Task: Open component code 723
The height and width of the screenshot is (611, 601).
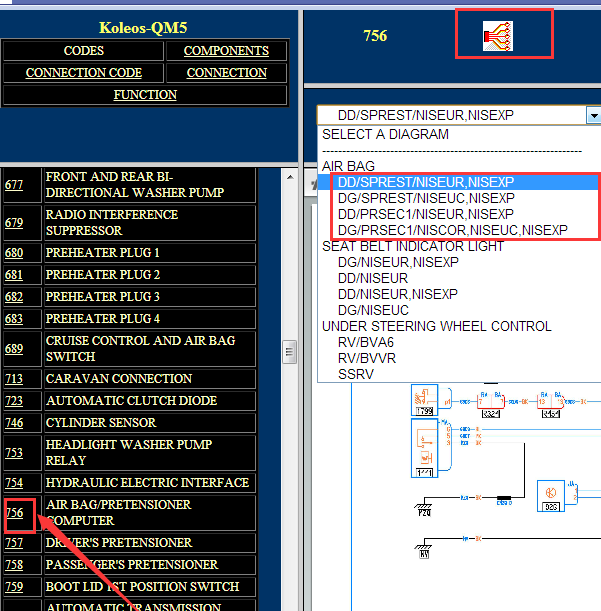Action: [x=14, y=401]
